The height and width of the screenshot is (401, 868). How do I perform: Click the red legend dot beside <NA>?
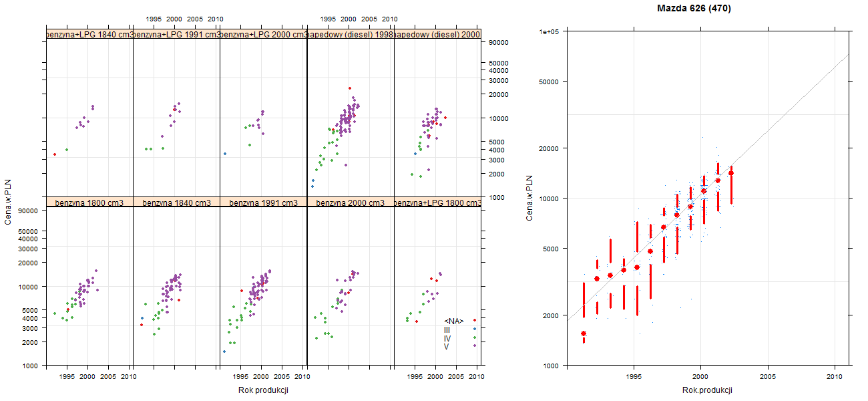tap(475, 320)
